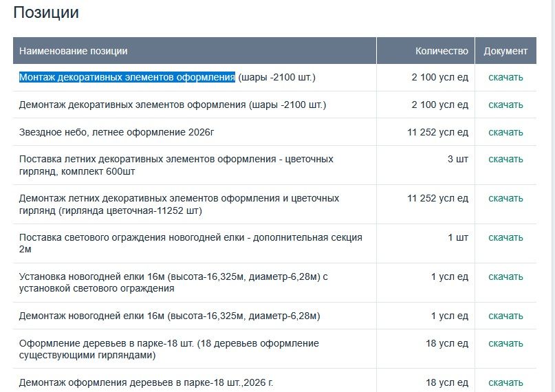Select the "Звездное небо, летнее оформление 2026г" position name
The image size is (555, 392).
point(121,132)
